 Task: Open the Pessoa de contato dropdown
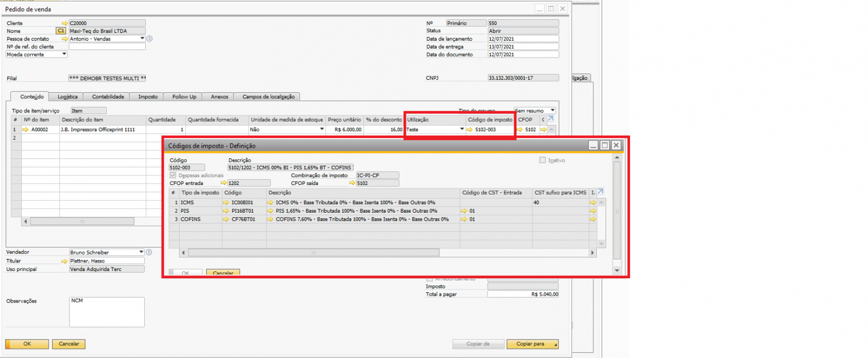142,39
